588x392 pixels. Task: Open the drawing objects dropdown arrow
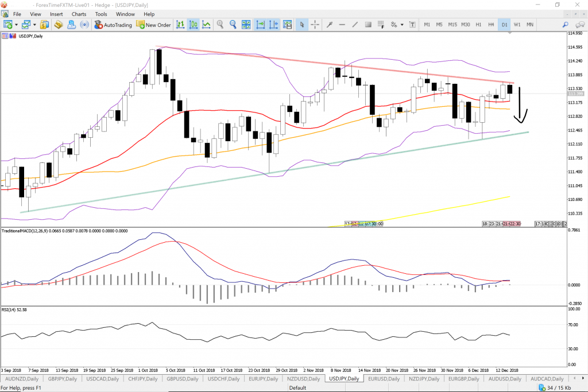(x=403, y=25)
